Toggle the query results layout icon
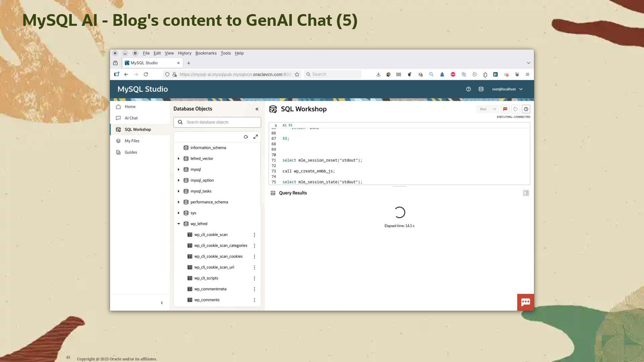Viewport: 644px width, 362px height. click(526, 193)
